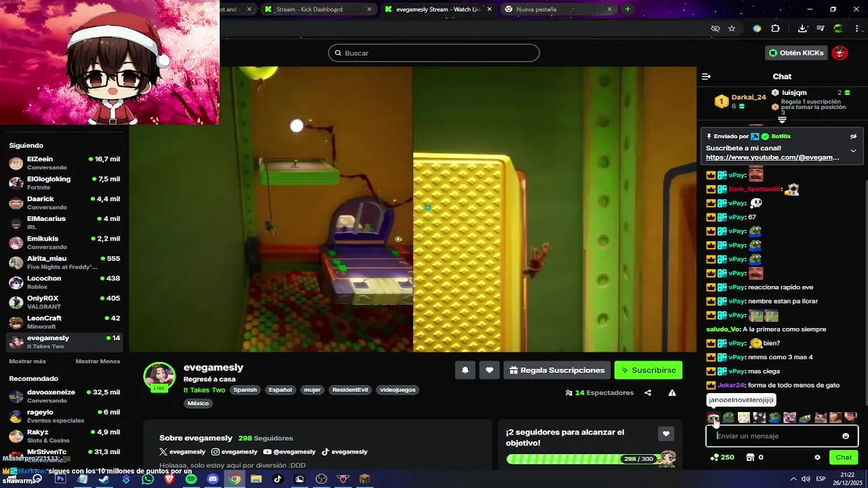Click Regala Suscripciones button
Image resolution: width=868 pixels, height=488 pixels.
point(557,370)
